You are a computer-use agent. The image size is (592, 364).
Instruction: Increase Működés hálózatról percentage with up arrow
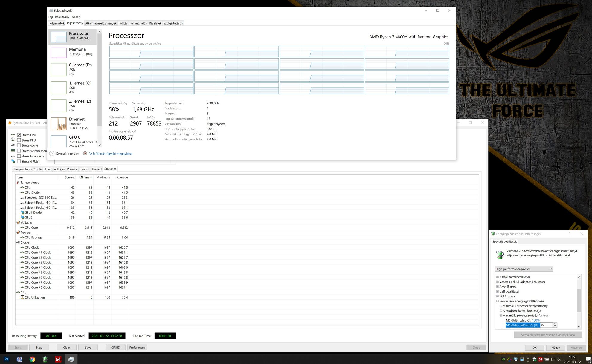point(555,324)
